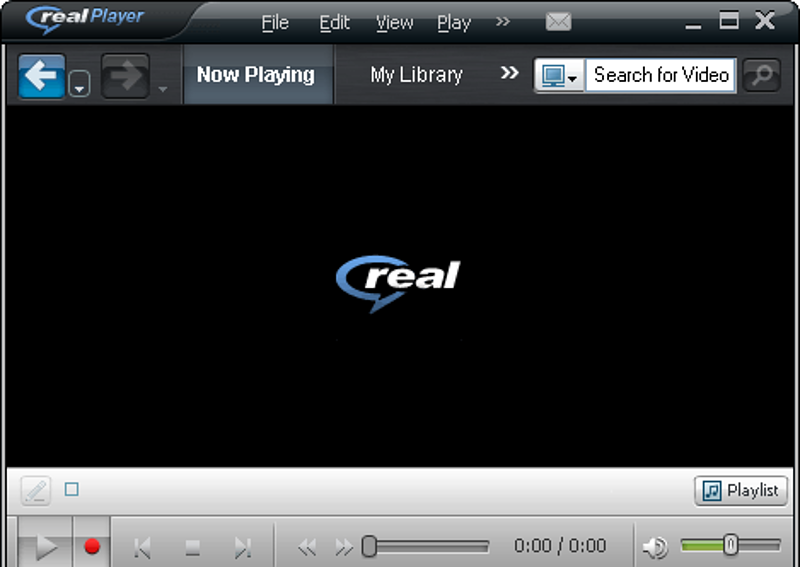Rewind the clip

click(x=307, y=548)
